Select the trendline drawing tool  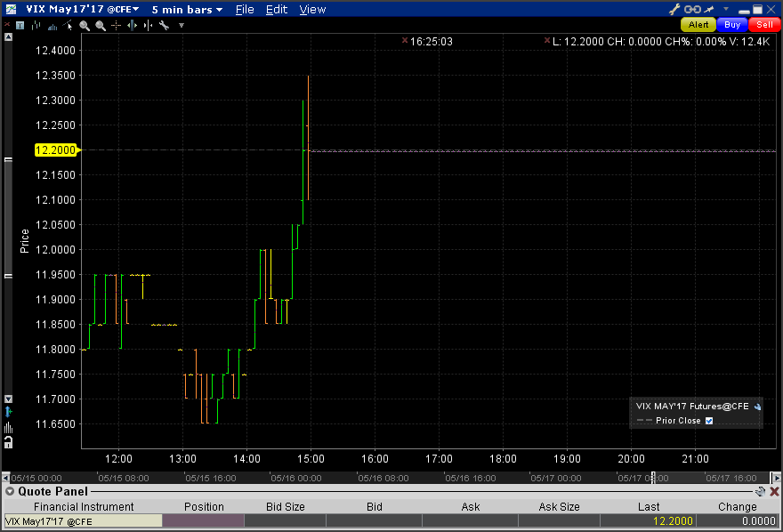(x=69, y=25)
